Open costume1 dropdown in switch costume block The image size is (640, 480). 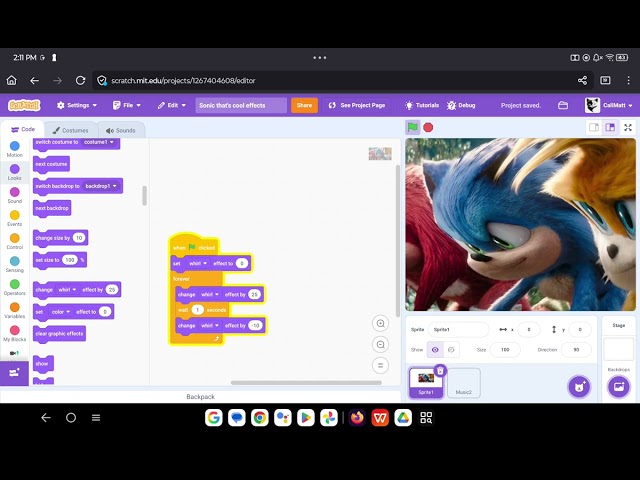coord(98,142)
